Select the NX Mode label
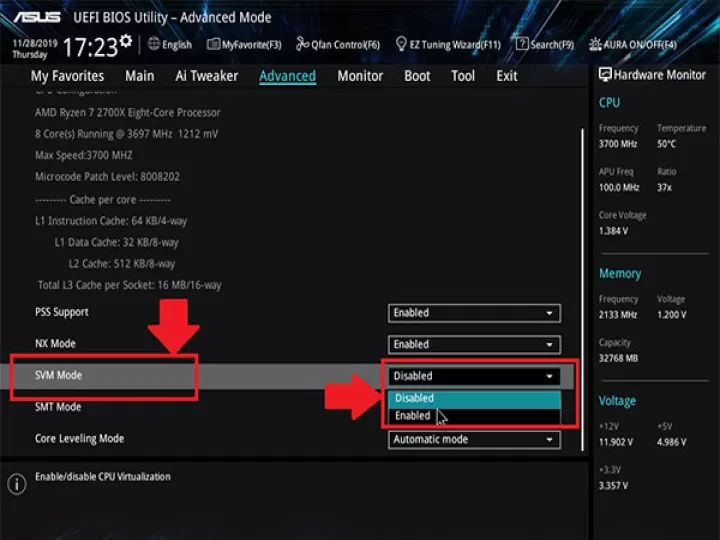The width and height of the screenshot is (720, 540). (55, 343)
